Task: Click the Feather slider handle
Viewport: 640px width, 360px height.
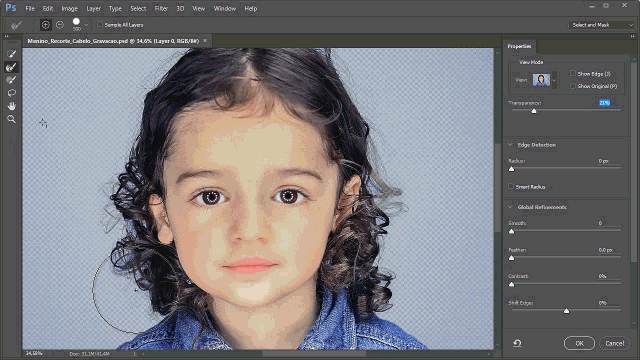Action: coord(511,258)
